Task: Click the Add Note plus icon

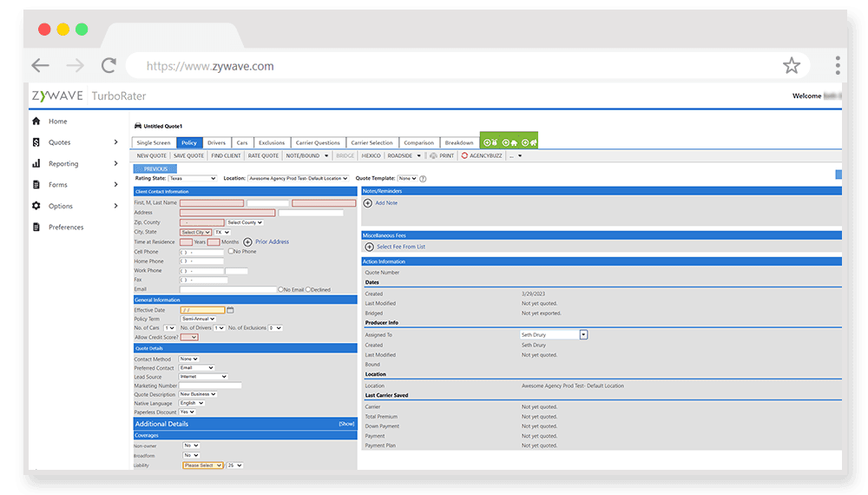Action: 368,202
